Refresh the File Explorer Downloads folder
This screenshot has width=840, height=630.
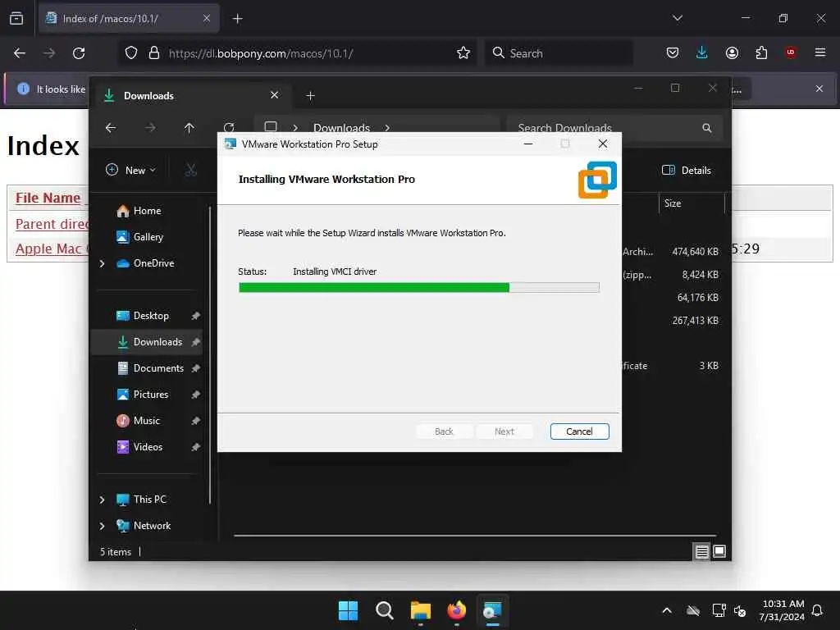coord(229,127)
